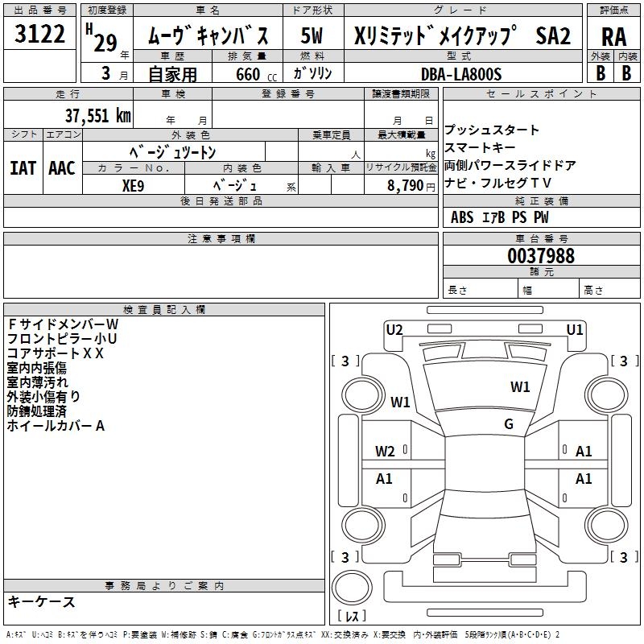Click the recycle deposit 8,790円
The height and width of the screenshot is (644, 644).
pyautogui.click(x=411, y=186)
